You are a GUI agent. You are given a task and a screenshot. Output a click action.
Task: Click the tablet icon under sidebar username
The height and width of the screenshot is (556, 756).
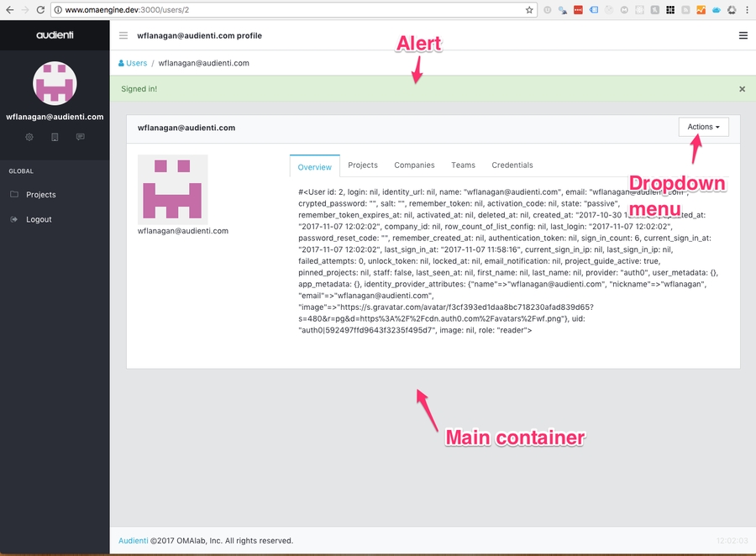[55, 137]
